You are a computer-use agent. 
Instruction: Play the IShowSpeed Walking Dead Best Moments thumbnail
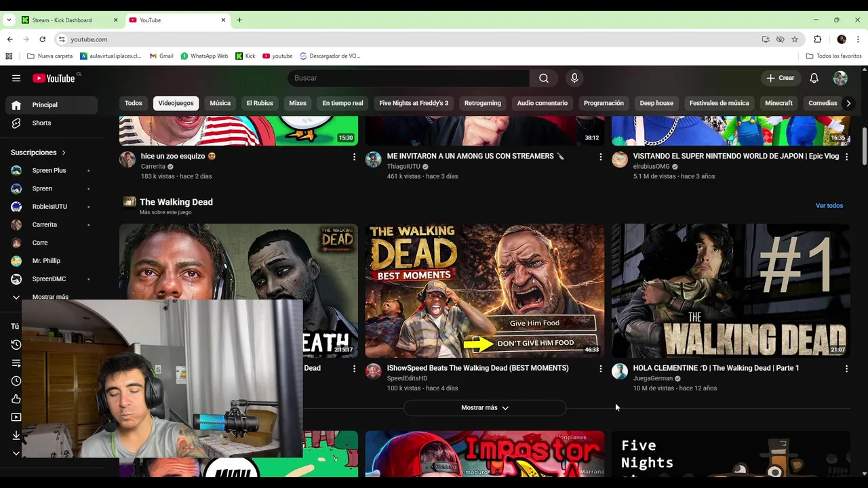485,291
